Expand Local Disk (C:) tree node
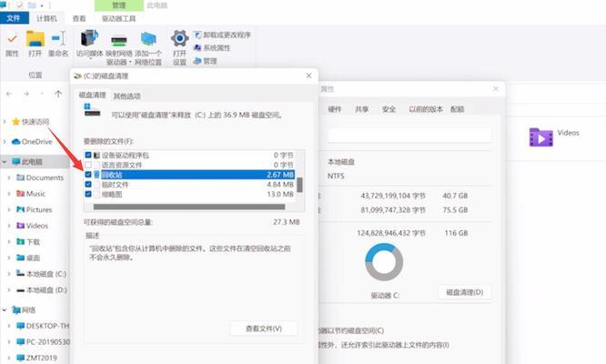 pyautogui.click(x=9, y=274)
